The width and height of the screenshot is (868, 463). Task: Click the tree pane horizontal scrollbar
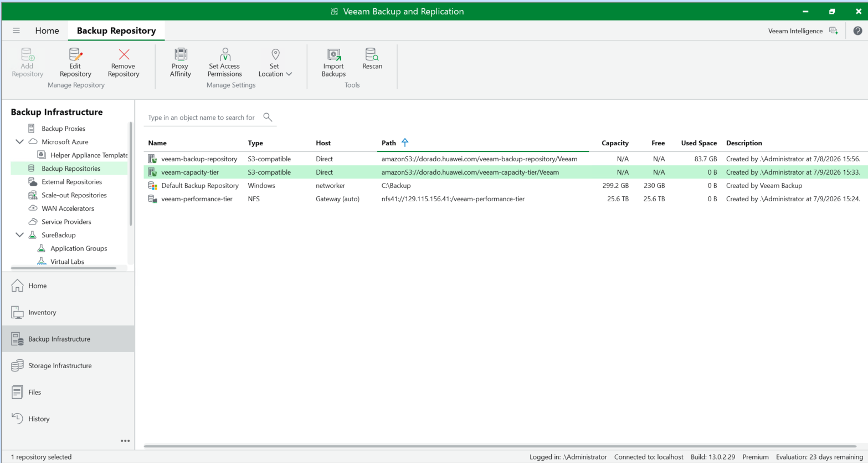(x=64, y=268)
